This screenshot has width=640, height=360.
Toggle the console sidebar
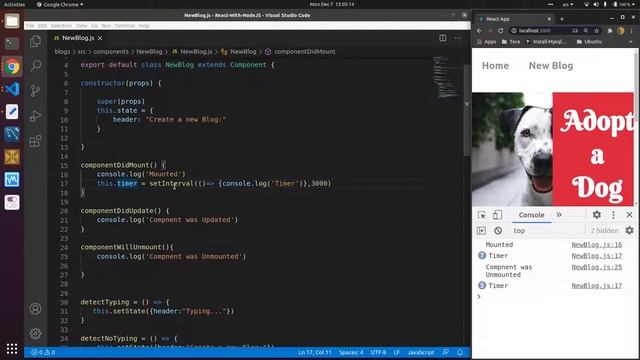481,231
